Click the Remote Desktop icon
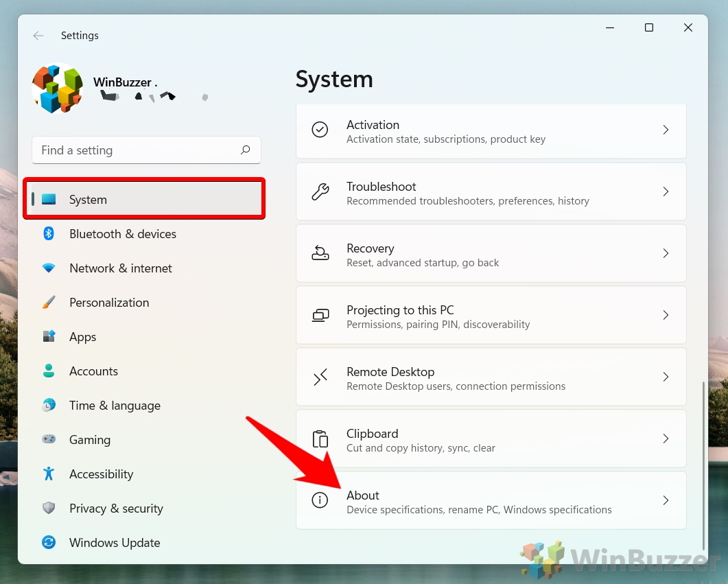Viewport: 728px width, 584px height. pos(320,377)
